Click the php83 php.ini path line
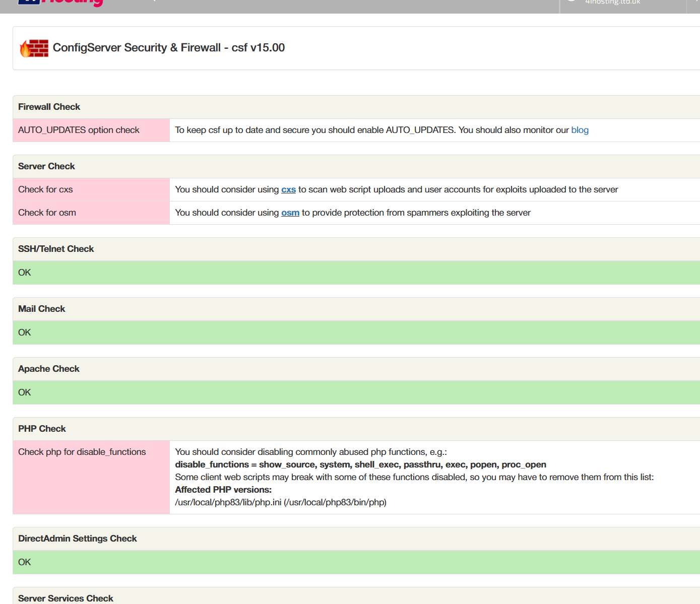Screen dimensions: 700x604 click(281, 502)
